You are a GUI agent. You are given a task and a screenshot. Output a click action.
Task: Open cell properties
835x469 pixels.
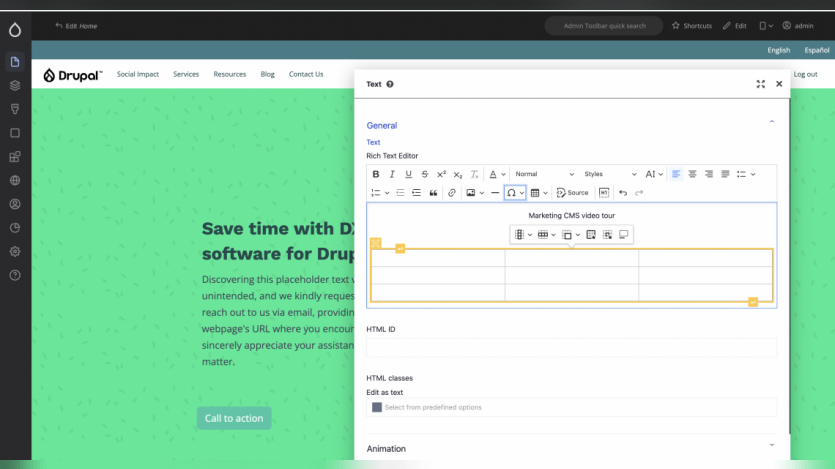coord(608,235)
